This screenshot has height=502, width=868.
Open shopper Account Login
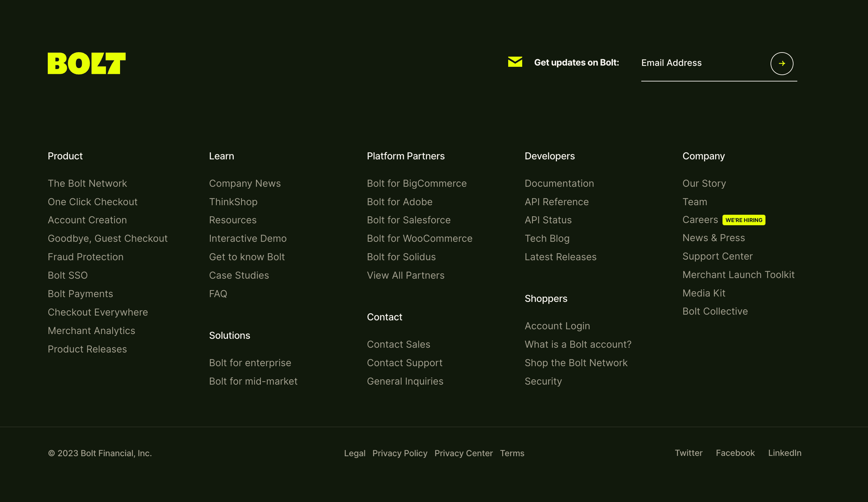click(557, 326)
